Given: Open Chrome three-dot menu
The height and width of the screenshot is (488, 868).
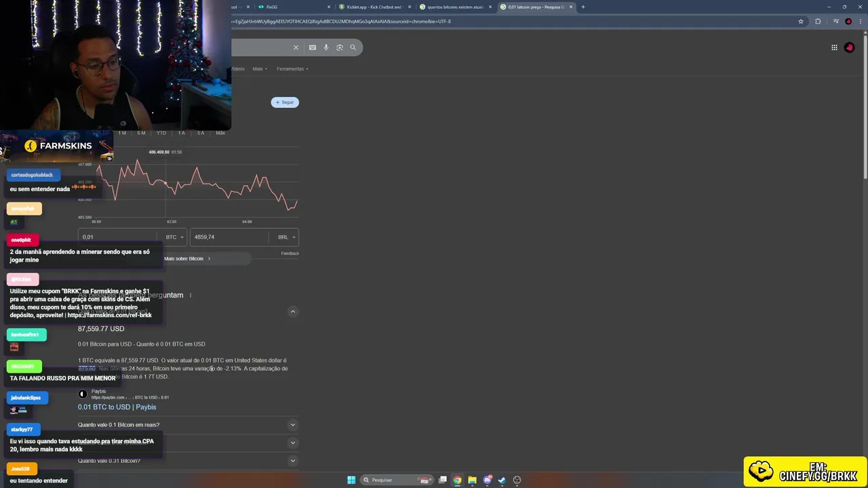Looking at the screenshot, I should click(x=859, y=21).
